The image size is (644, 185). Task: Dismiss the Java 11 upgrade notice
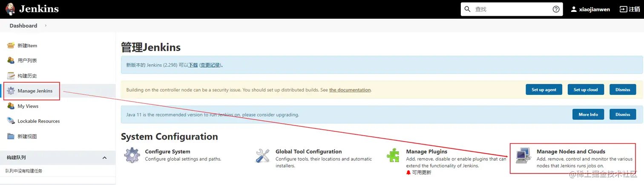[623, 114]
